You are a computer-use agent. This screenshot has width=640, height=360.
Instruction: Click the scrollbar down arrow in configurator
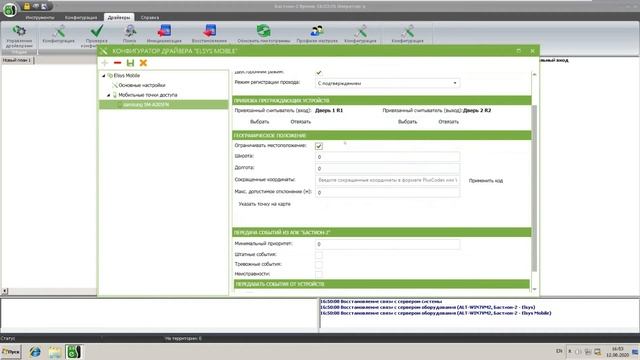(x=534, y=289)
